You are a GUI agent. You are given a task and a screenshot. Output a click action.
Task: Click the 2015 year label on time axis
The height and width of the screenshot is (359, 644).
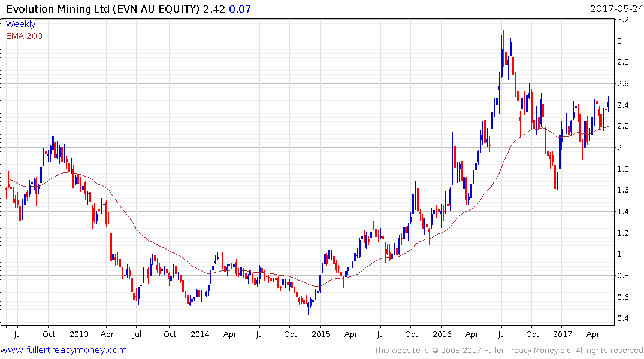[321, 334]
